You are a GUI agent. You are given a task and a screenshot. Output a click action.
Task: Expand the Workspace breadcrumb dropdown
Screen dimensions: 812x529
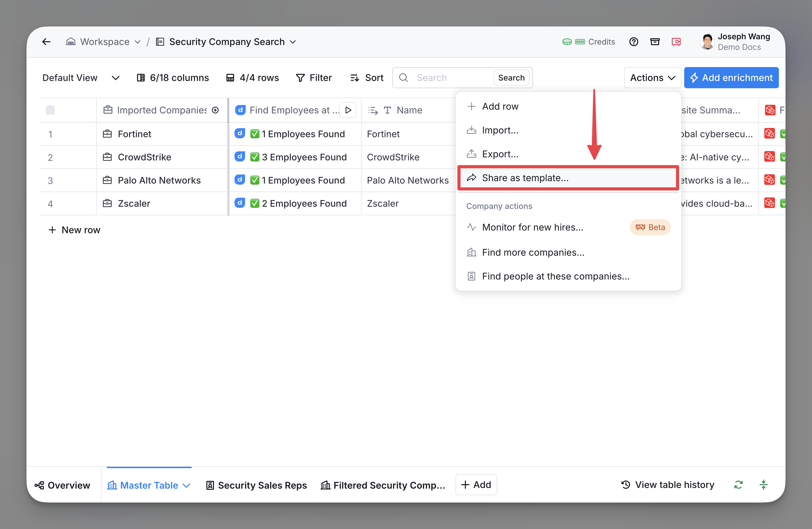pyautogui.click(x=138, y=42)
